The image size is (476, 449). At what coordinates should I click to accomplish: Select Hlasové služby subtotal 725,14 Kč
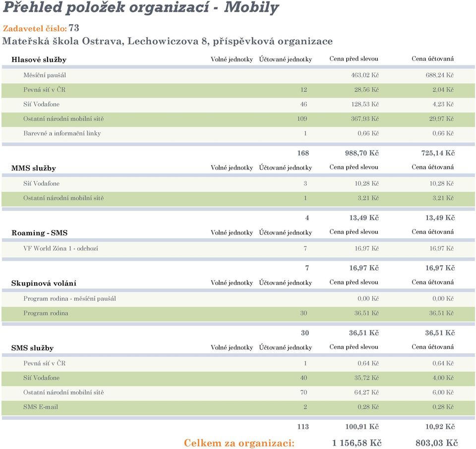click(x=438, y=153)
